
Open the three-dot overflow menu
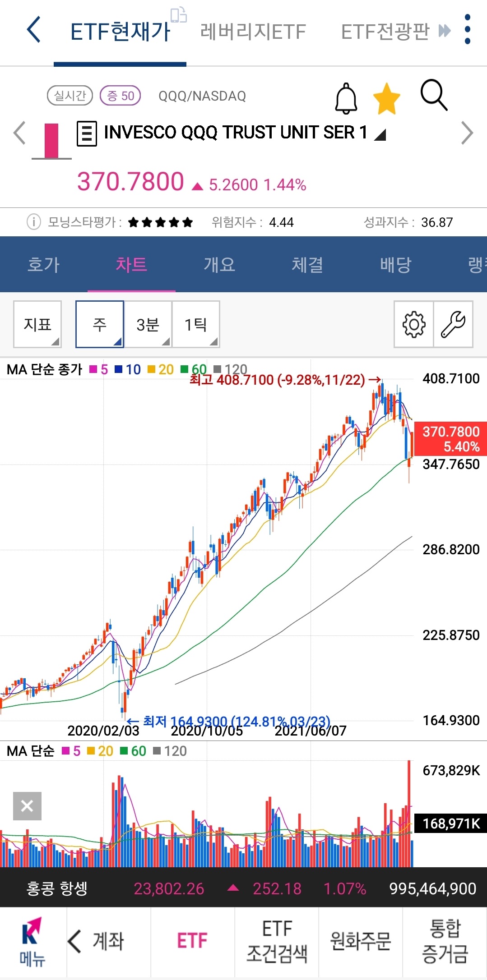pyautogui.click(x=468, y=30)
